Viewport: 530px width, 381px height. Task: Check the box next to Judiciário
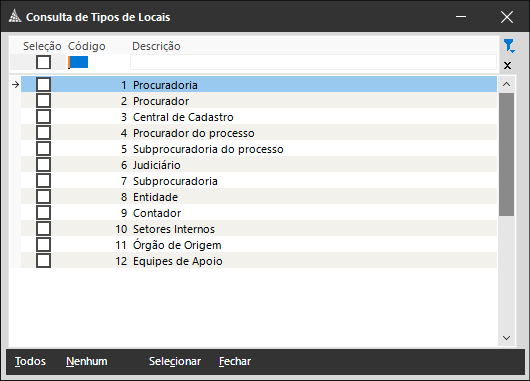click(x=44, y=165)
